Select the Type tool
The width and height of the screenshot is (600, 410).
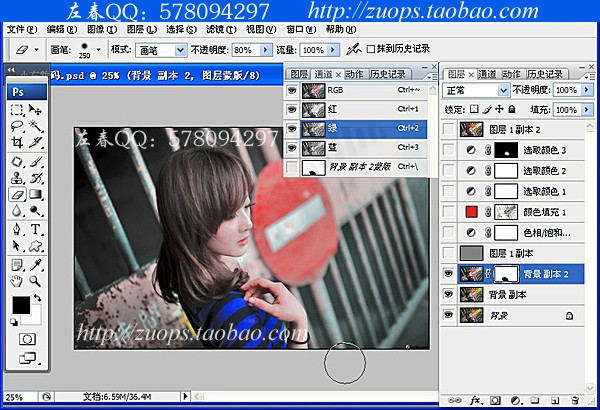[36, 229]
